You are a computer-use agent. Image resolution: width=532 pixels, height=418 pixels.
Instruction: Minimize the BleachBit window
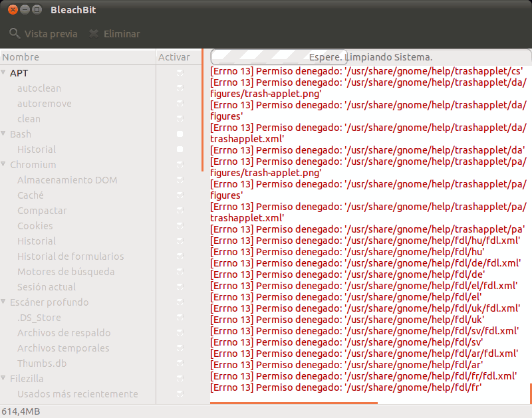coord(25,10)
